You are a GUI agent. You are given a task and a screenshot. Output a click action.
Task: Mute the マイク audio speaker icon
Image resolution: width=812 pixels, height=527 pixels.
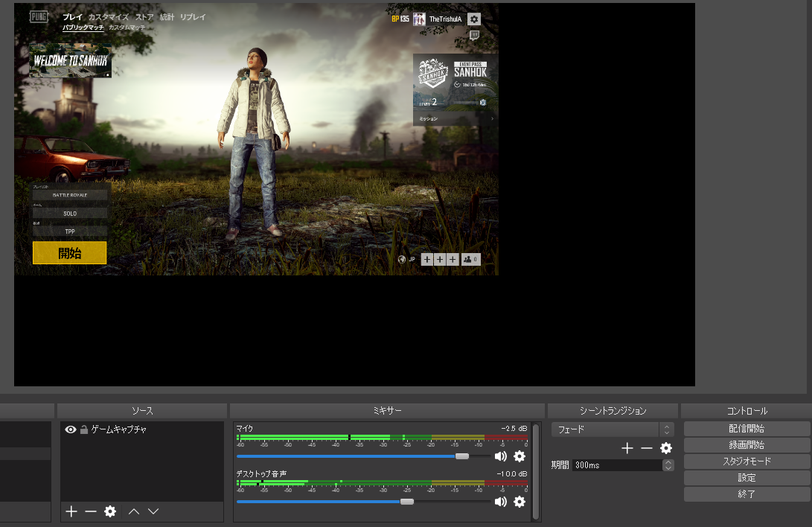[x=501, y=456]
